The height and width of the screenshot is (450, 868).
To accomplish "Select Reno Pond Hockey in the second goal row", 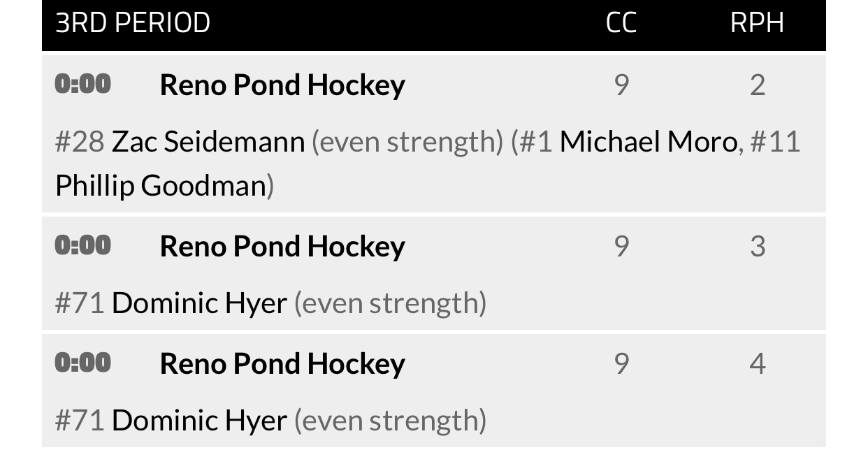I will point(282,247).
